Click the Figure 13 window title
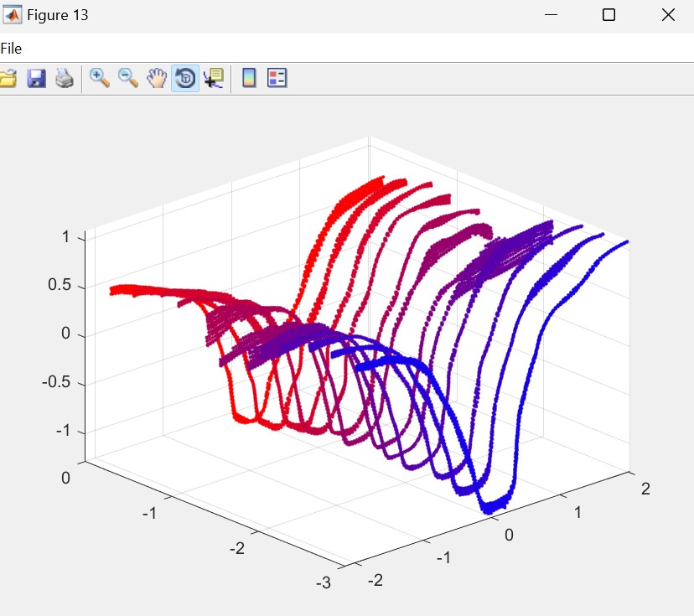Screen dimensions: 694x616 tap(58, 15)
